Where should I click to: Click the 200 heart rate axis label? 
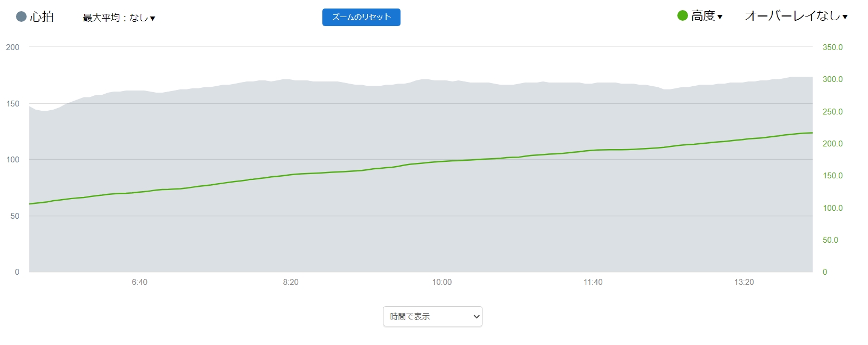pyautogui.click(x=13, y=47)
